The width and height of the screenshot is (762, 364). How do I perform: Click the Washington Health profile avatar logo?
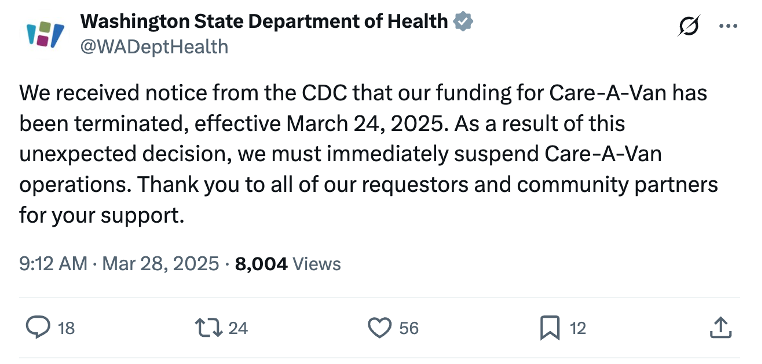(x=45, y=35)
